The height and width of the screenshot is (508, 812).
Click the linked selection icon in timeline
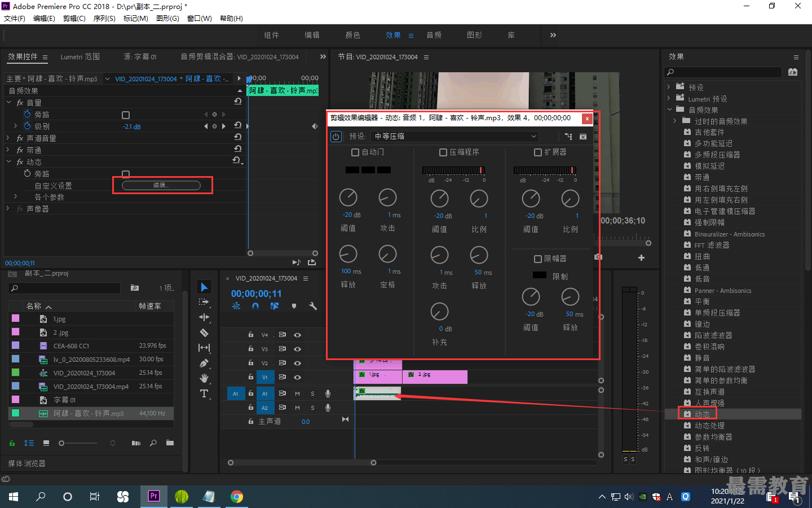click(275, 306)
